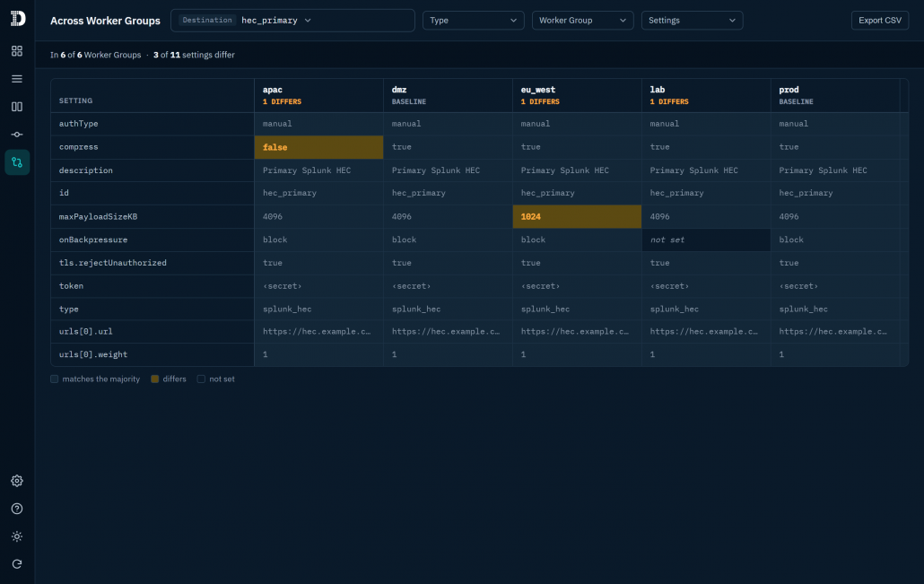
Task: Click the maxPayloadSizeKB setting row label
Action: coord(98,217)
